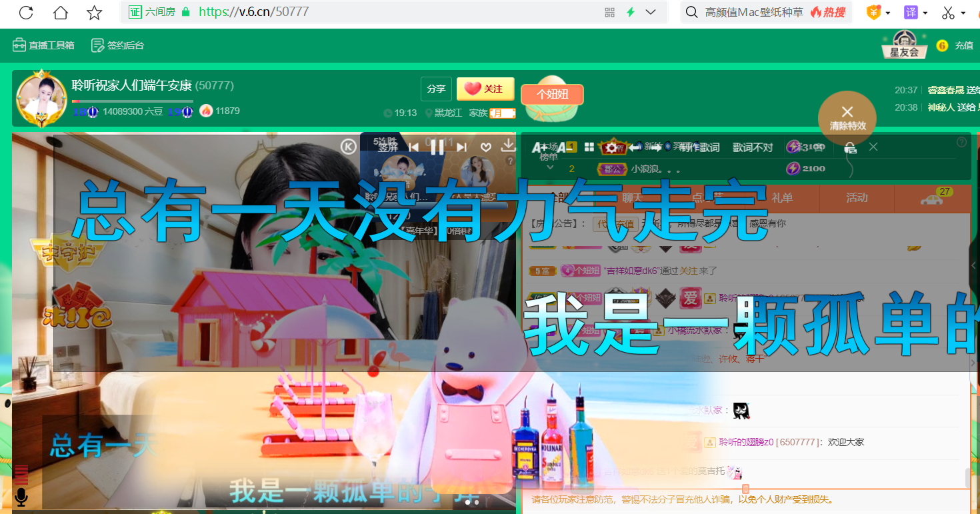Shift lyrics forward with right arrow
This screenshot has height=514, width=980.
click(x=657, y=147)
